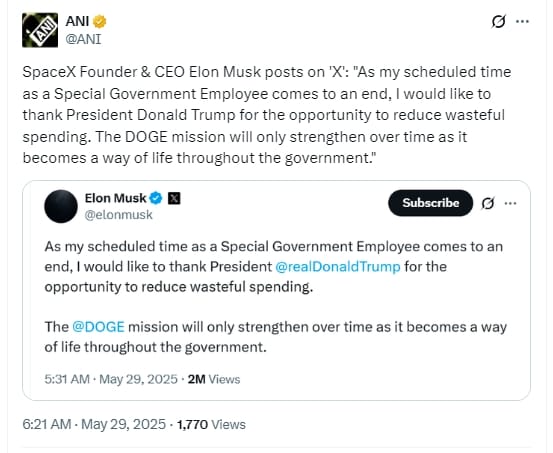Click the Elon Musk display name
The image size is (553, 453).
point(115,198)
